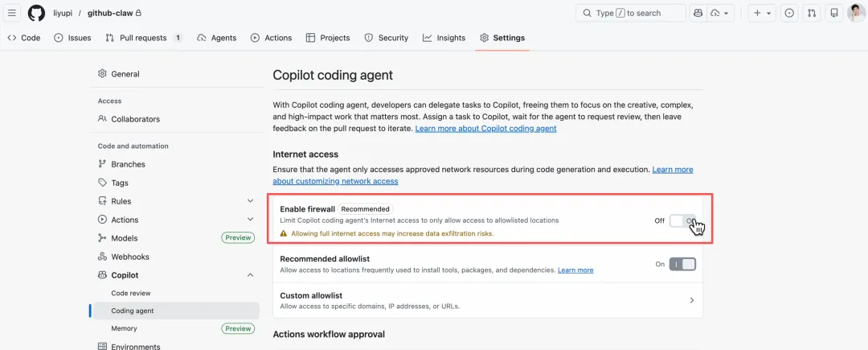Screen dimensions: 868x350
Task: Open the pull requests icon in header
Action: (812, 13)
